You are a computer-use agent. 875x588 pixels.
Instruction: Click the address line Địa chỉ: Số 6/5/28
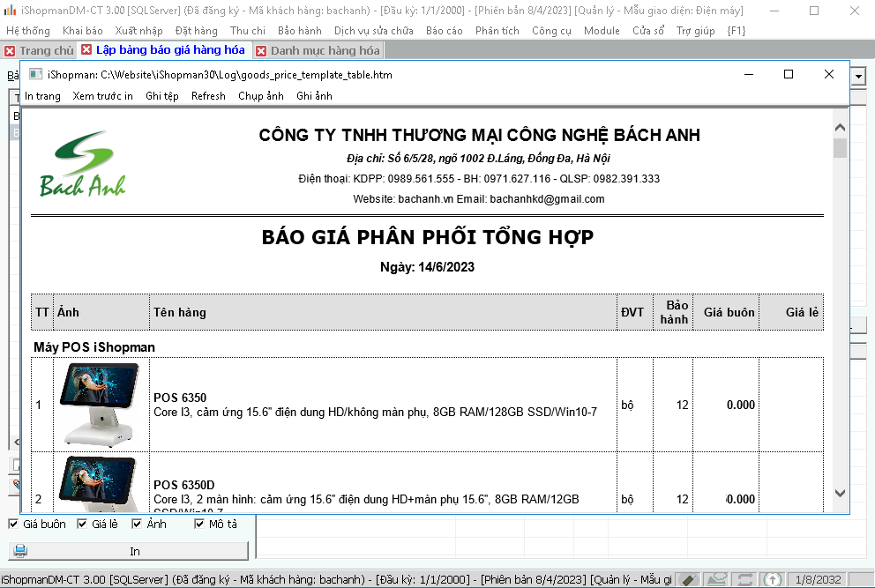point(478,159)
